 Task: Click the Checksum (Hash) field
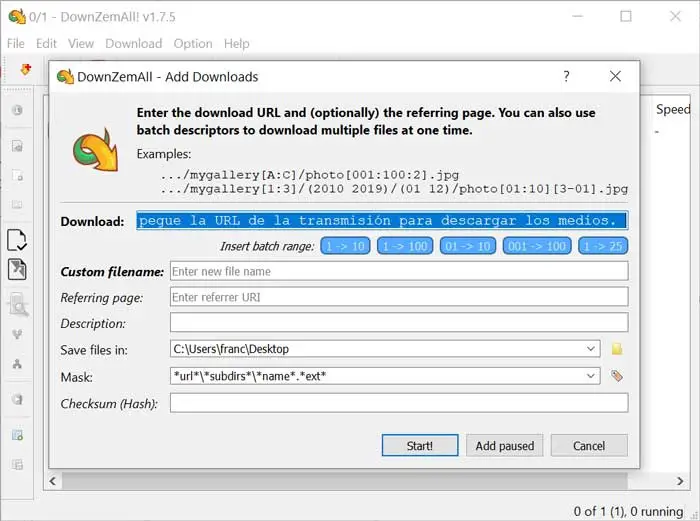pos(399,403)
